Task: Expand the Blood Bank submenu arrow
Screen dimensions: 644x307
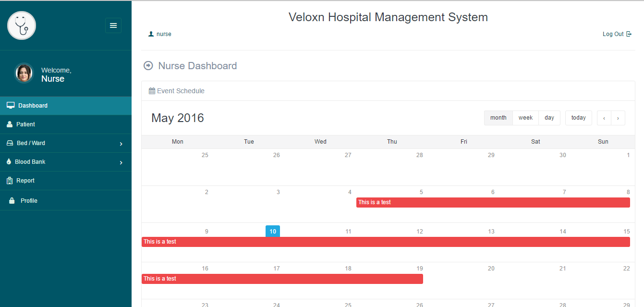Action: click(x=121, y=162)
